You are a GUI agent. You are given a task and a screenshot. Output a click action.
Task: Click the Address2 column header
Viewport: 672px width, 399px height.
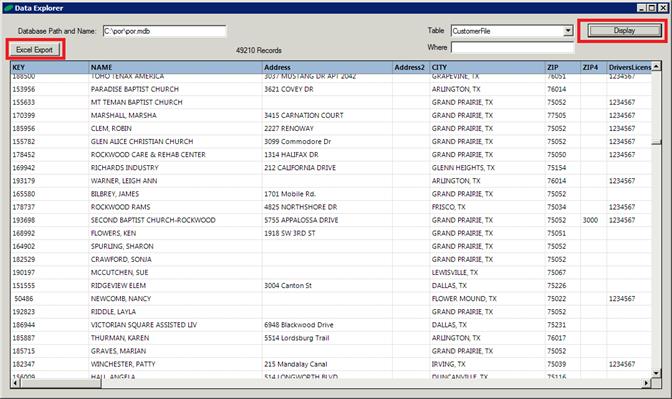[x=411, y=67]
